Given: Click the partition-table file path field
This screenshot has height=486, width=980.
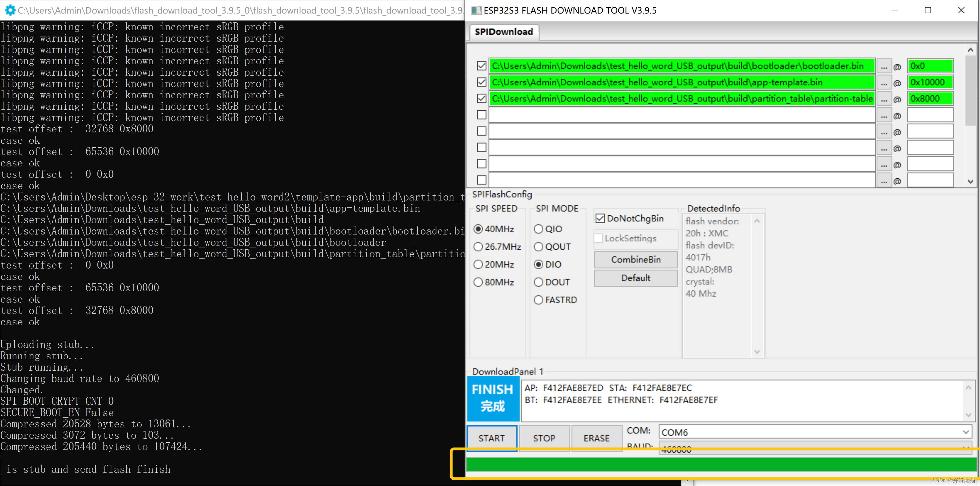Looking at the screenshot, I should [x=682, y=99].
